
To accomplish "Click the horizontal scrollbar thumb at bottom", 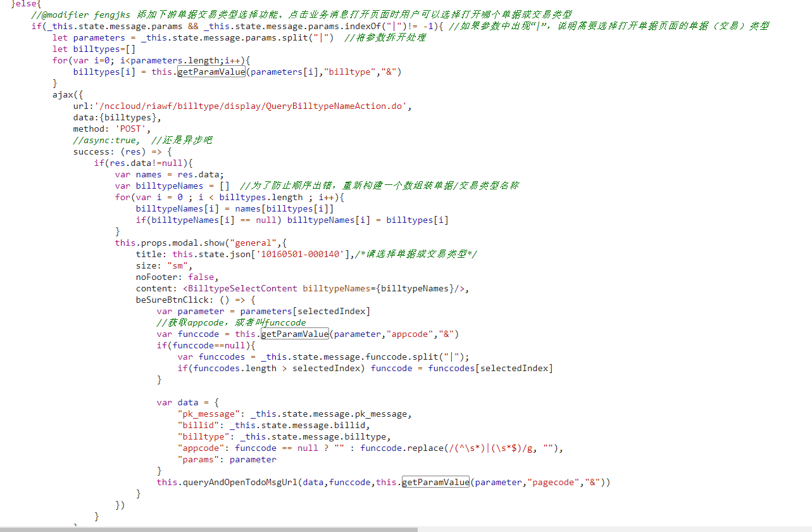I will click(209, 529).
